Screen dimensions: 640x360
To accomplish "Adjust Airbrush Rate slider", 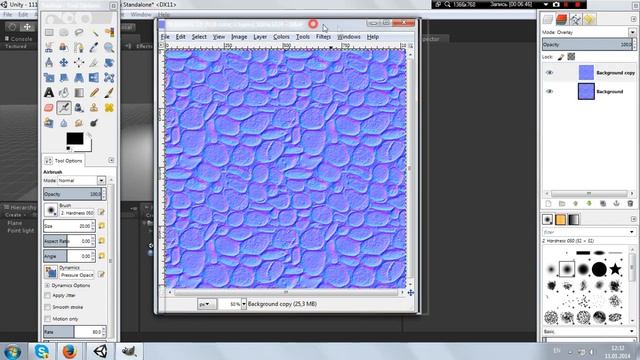I will pyautogui.click(x=74, y=332).
